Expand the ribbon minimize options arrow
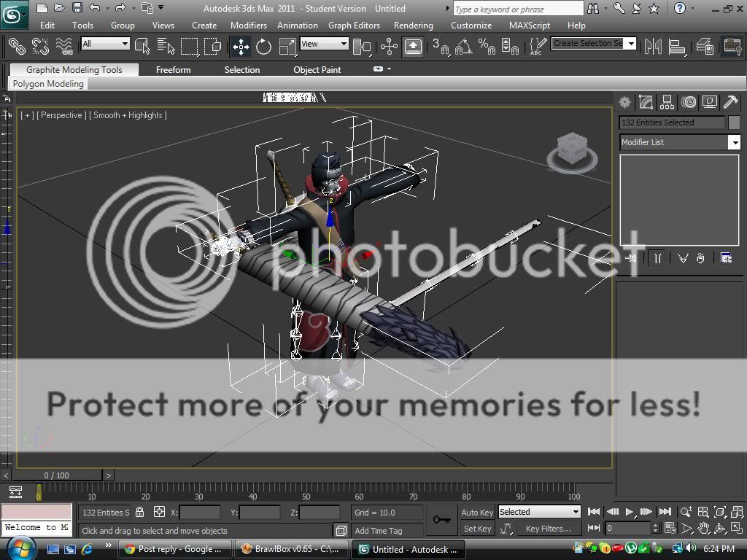Image resolution: width=747 pixels, height=560 pixels. click(390, 69)
